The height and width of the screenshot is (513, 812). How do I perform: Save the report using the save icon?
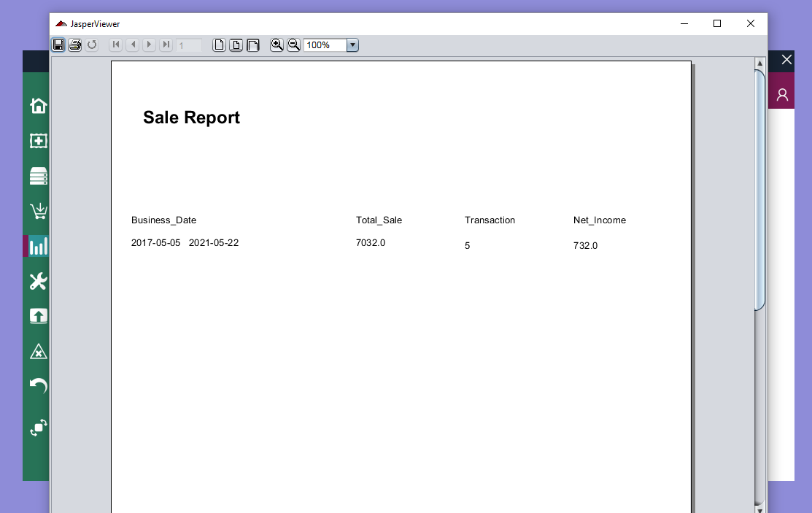58,45
